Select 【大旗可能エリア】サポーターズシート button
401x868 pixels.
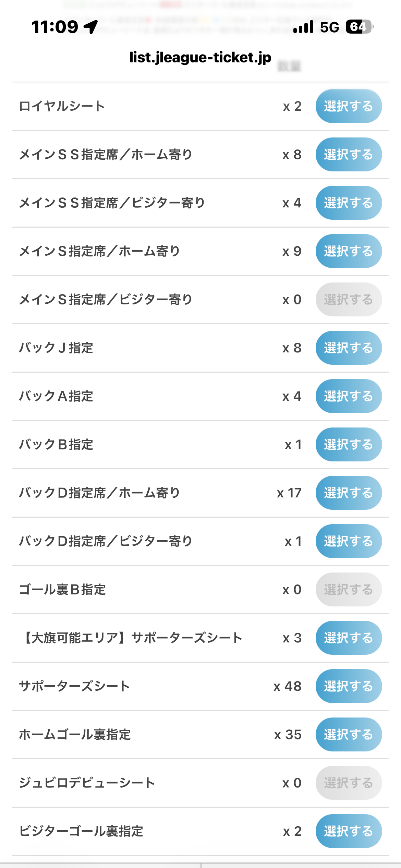348,638
